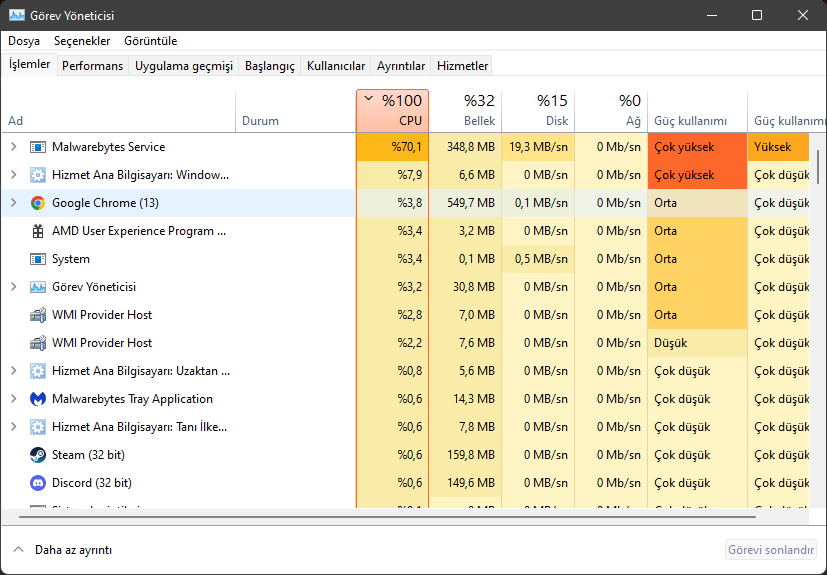827x575 pixels.
Task: Select the İşlemler tab
Action: pos(30,64)
